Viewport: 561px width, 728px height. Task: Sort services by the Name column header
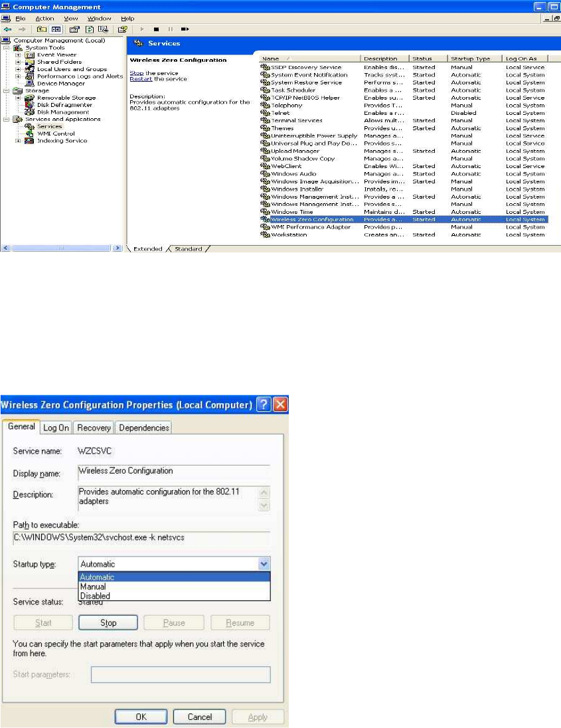pyautogui.click(x=309, y=58)
